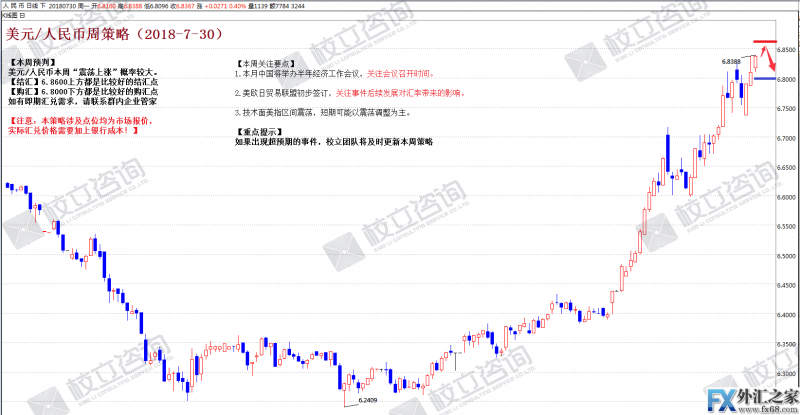
Task: Click the 6.7000 price axis label
Action: (786, 138)
